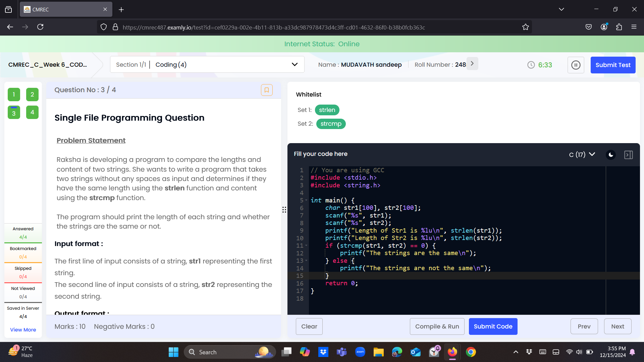Open Task View from the taskbar
644x362 pixels.
pyautogui.click(x=286, y=352)
